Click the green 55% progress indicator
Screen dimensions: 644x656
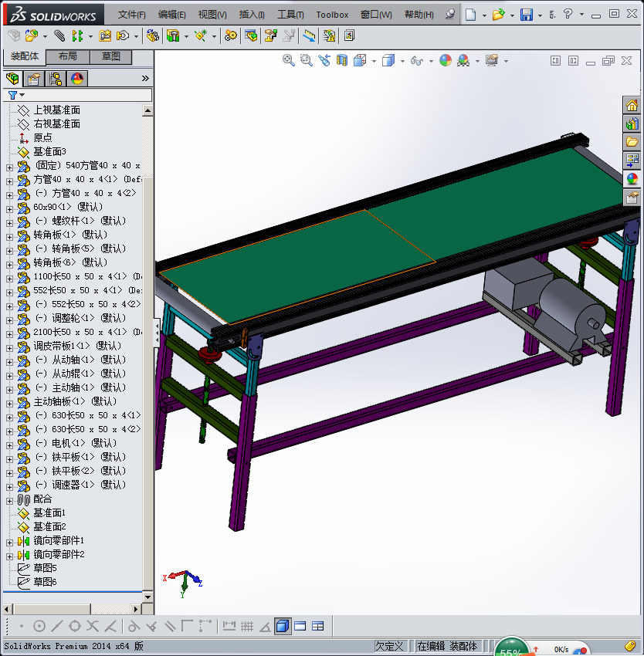pyautogui.click(x=511, y=648)
